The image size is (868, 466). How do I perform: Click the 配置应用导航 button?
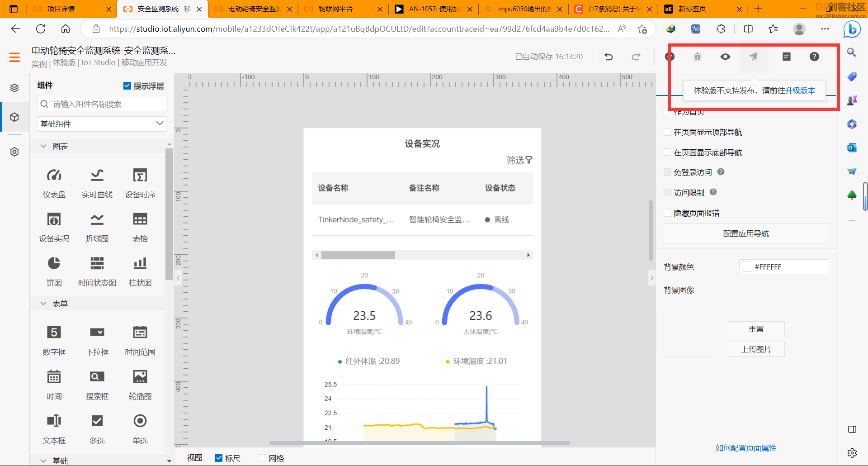pos(746,233)
